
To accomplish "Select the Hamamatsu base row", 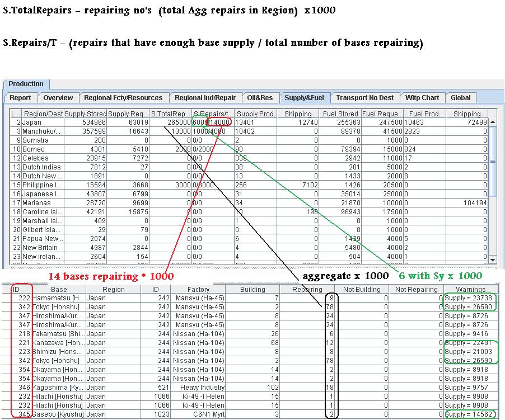I will click(250, 298).
